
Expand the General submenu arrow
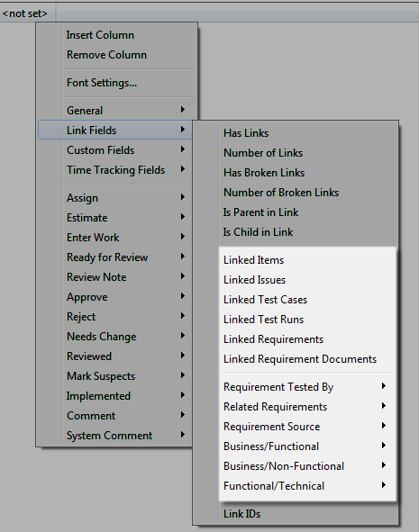[183, 110]
